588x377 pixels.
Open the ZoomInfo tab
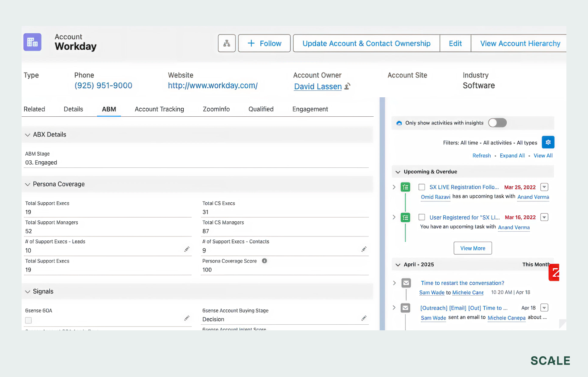(x=216, y=109)
